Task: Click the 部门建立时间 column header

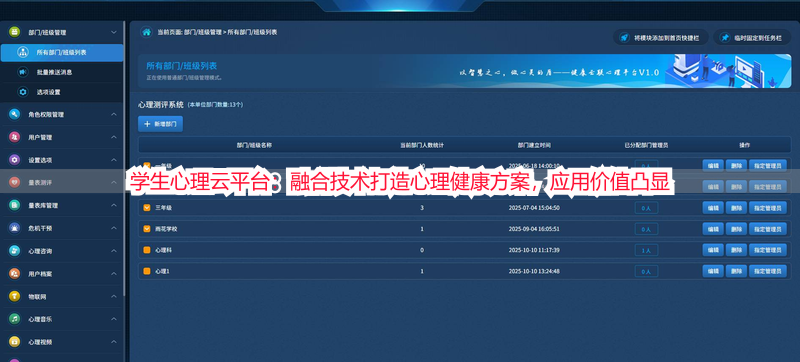Action: pyautogui.click(x=534, y=145)
